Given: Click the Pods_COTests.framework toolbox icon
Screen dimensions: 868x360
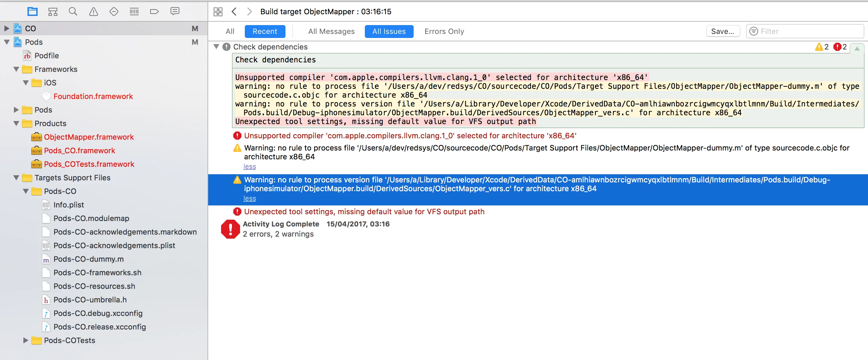Looking at the screenshot, I should [x=37, y=164].
